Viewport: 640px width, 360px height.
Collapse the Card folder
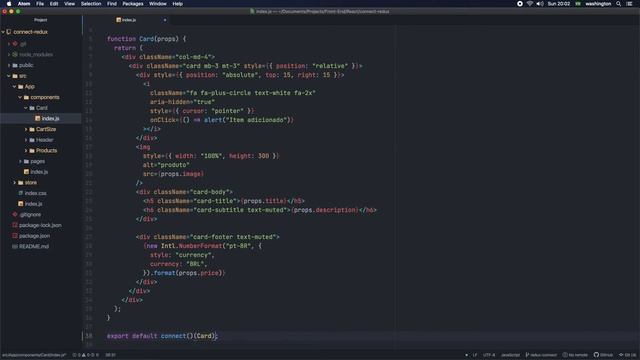tap(26, 108)
